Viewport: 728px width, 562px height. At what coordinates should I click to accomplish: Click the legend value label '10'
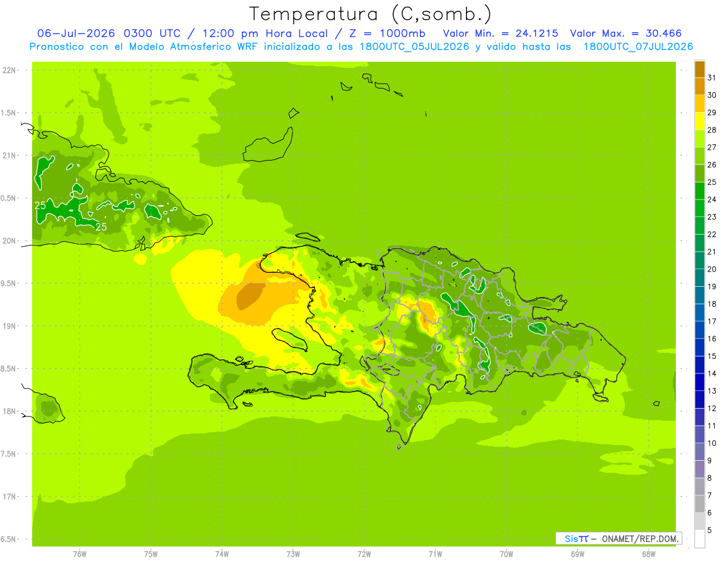tap(712, 443)
